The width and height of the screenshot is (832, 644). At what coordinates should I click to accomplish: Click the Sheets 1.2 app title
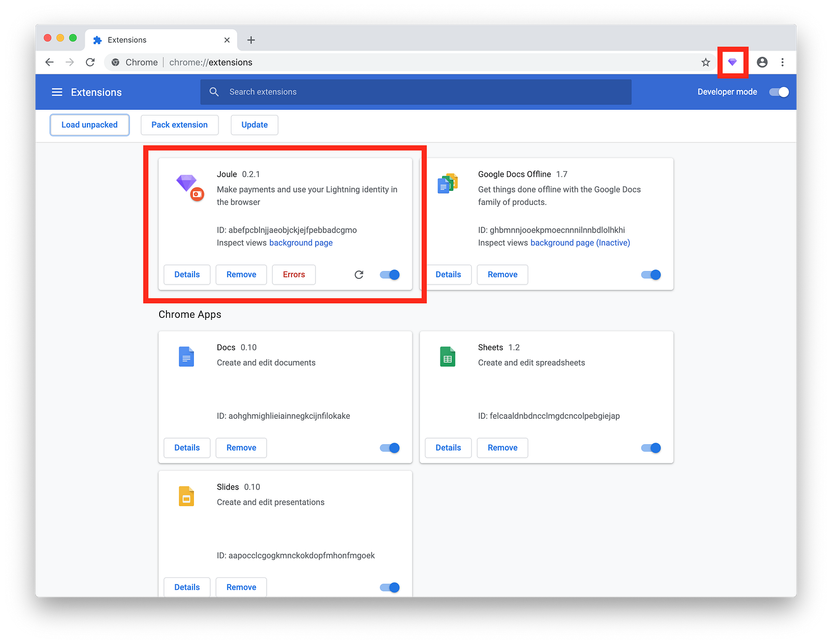[x=499, y=347]
